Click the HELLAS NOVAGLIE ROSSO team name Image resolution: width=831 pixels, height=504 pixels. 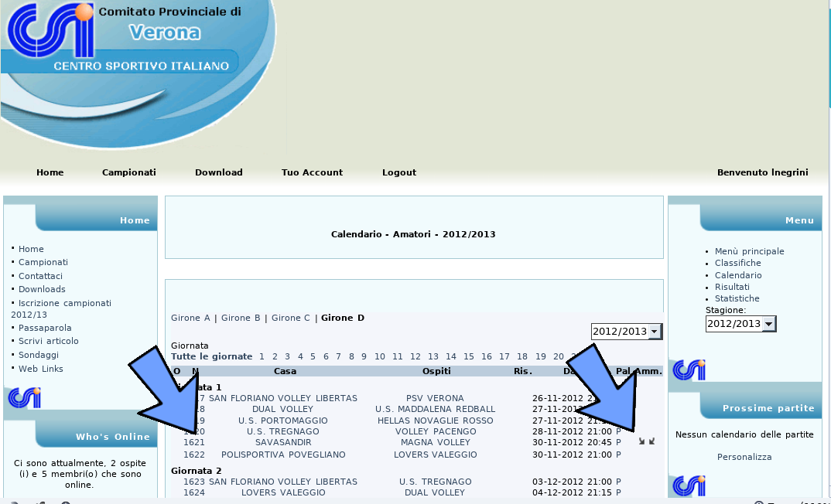click(x=435, y=421)
